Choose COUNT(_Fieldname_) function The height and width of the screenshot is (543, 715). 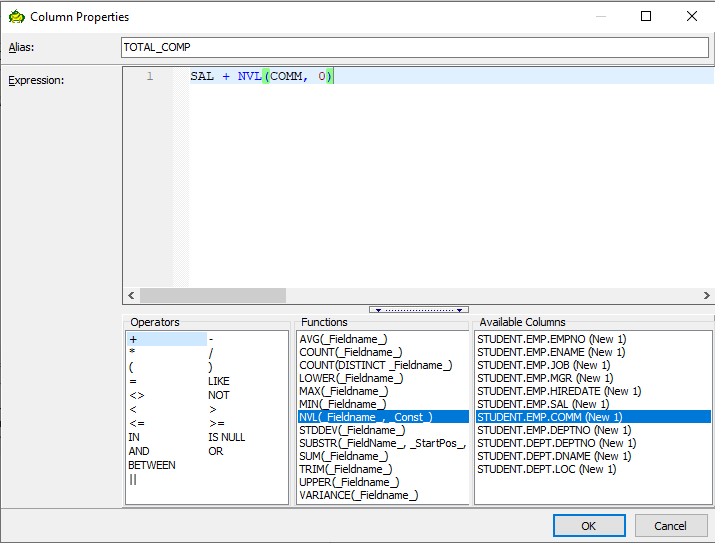351,352
